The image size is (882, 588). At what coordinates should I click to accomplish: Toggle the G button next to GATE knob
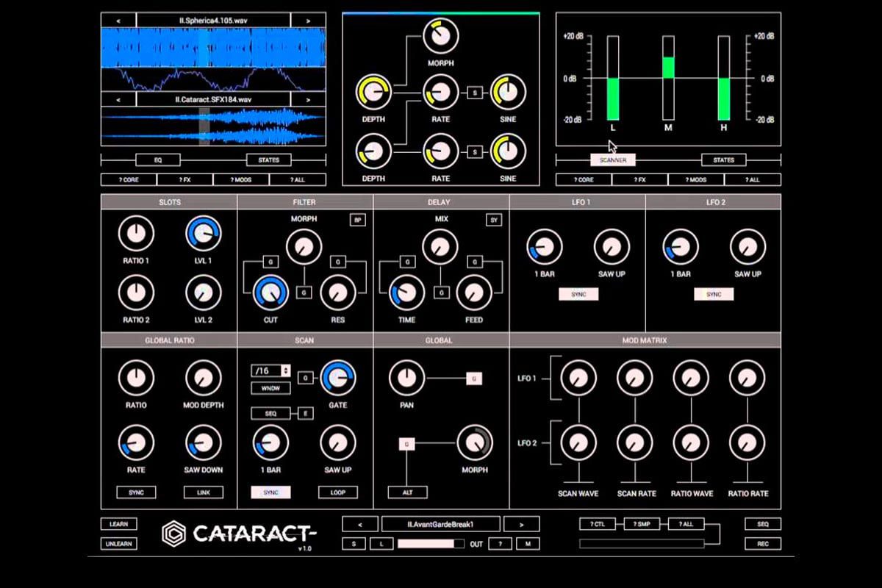click(306, 378)
